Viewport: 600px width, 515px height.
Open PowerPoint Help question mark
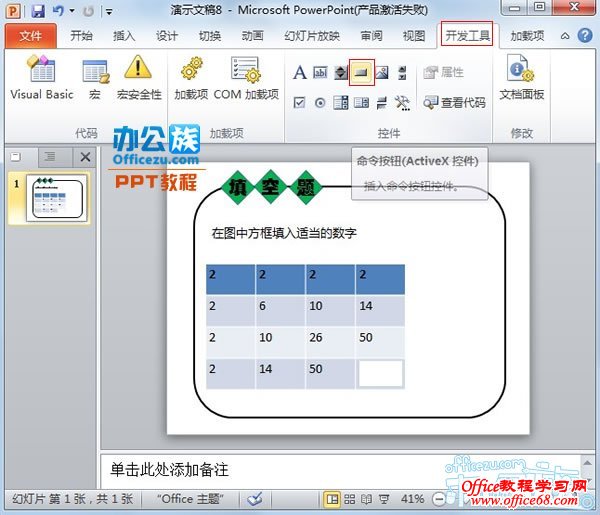coord(585,36)
